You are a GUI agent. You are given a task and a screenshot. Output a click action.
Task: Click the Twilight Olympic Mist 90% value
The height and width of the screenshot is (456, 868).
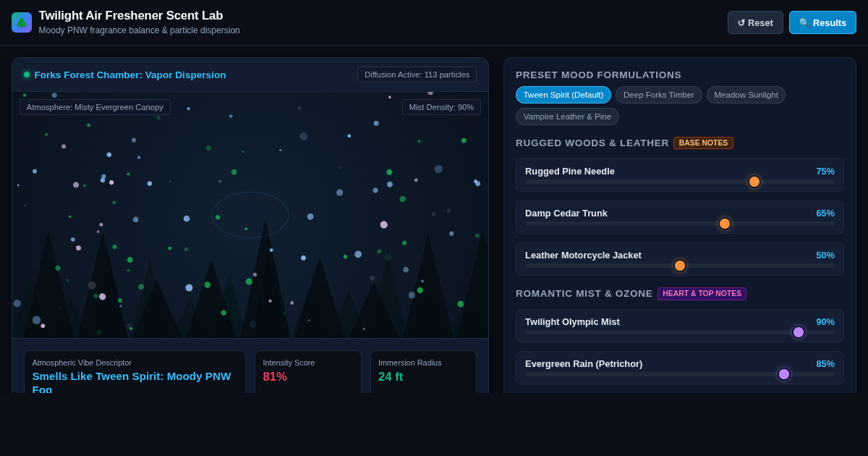825,322
